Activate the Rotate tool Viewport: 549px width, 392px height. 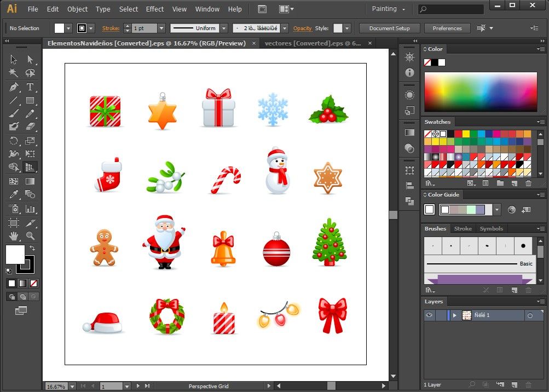(14, 141)
